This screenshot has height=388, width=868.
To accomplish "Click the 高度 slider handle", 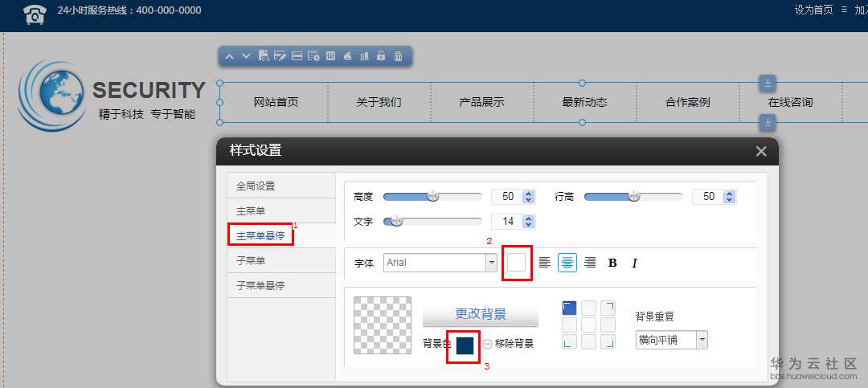I will pos(433,196).
